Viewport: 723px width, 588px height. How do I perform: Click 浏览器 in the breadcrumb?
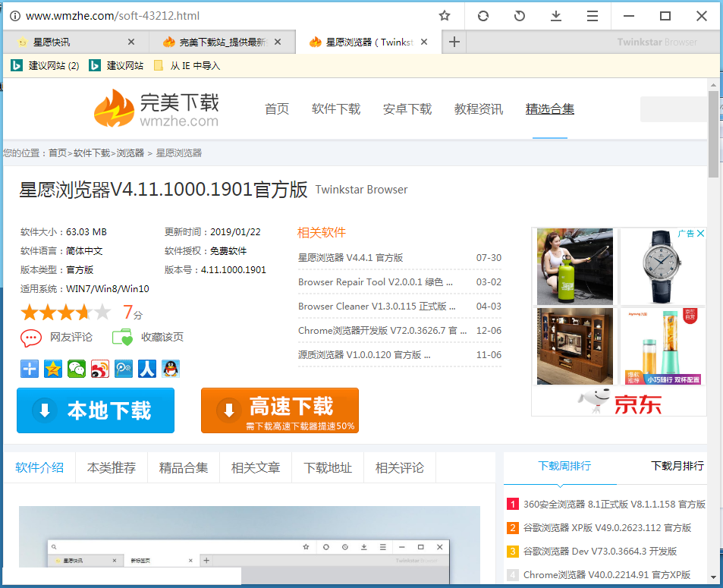[x=130, y=153]
